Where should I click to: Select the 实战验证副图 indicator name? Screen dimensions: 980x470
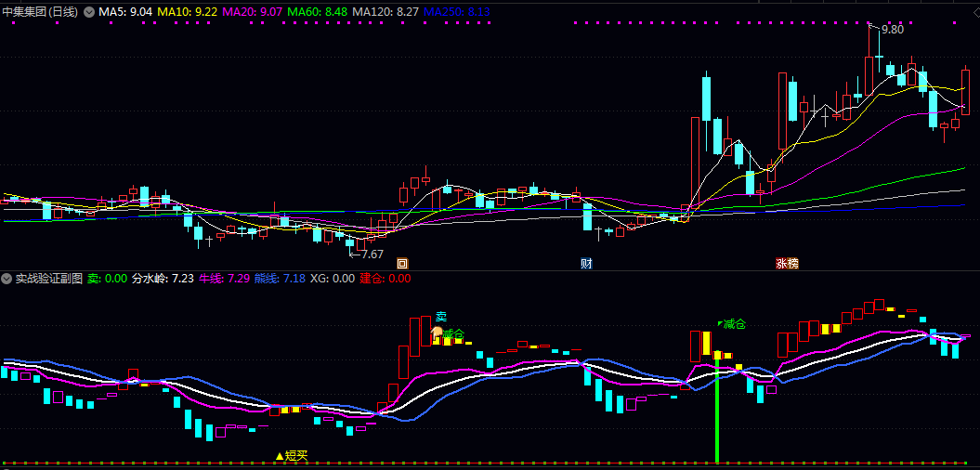point(48,279)
